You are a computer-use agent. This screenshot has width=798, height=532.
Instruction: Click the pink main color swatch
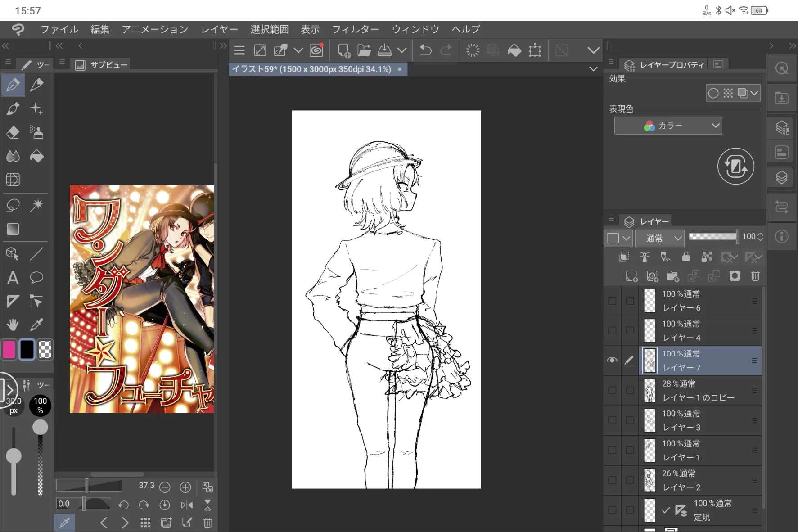9,349
